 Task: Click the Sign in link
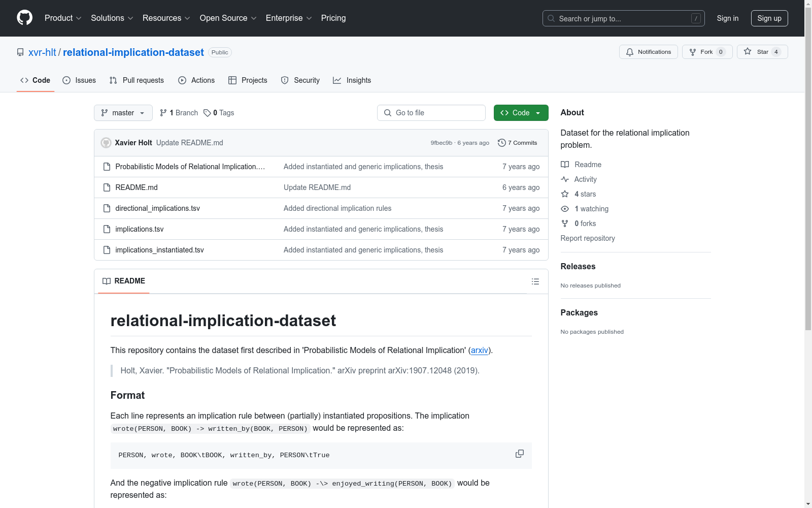coord(728,18)
